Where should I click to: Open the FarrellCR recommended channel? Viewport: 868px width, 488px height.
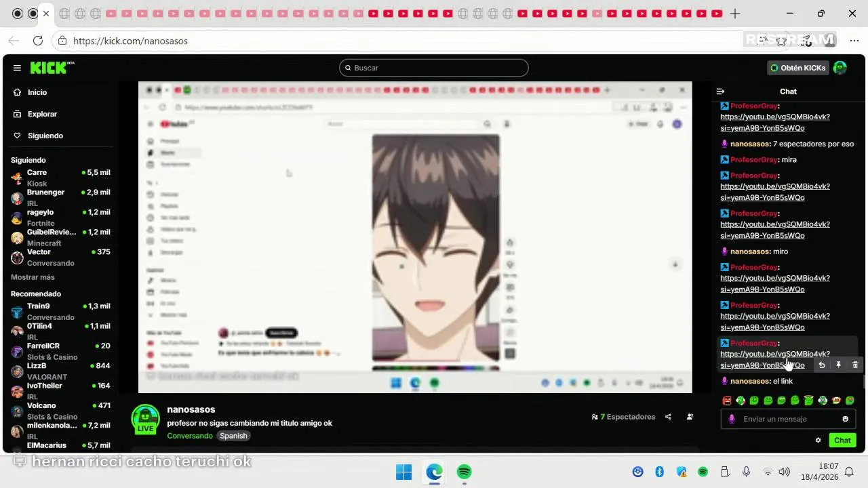tap(61, 351)
